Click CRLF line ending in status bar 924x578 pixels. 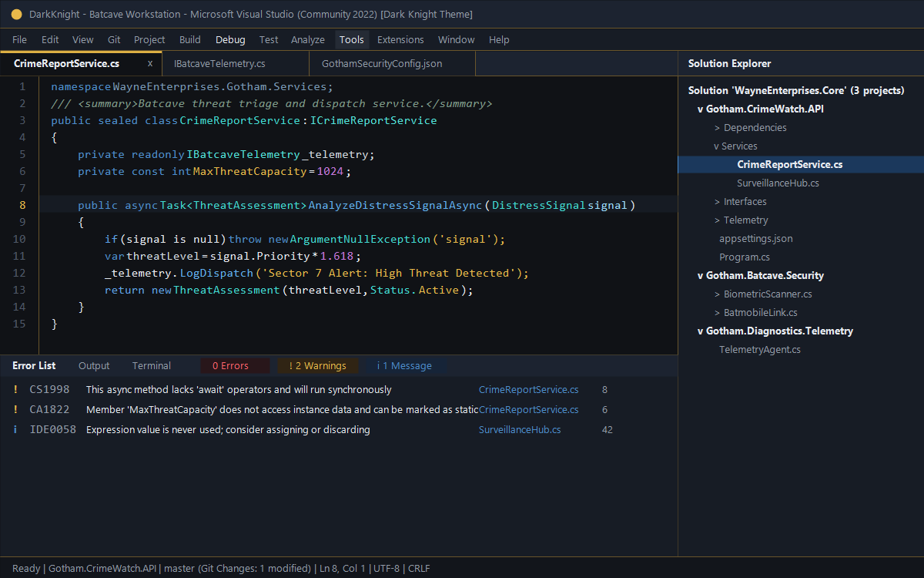pos(419,569)
